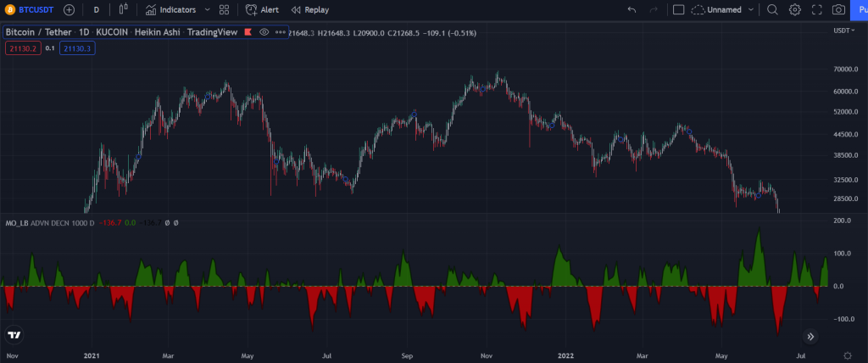Click the plus icon to compare or add symbol
Image resolution: width=868 pixels, height=363 pixels.
69,9
